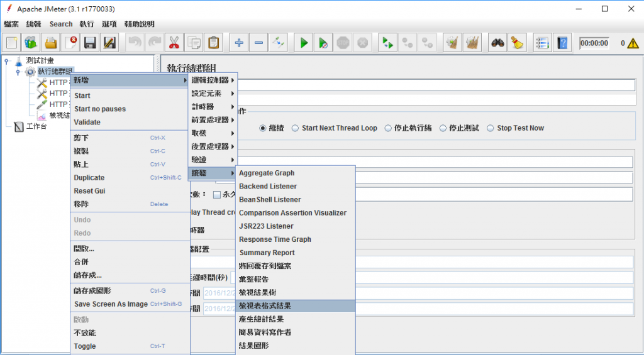Click the Copy toolbar icon
Image resolution: width=644 pixels, height=355 pixels.
(194, 43)
